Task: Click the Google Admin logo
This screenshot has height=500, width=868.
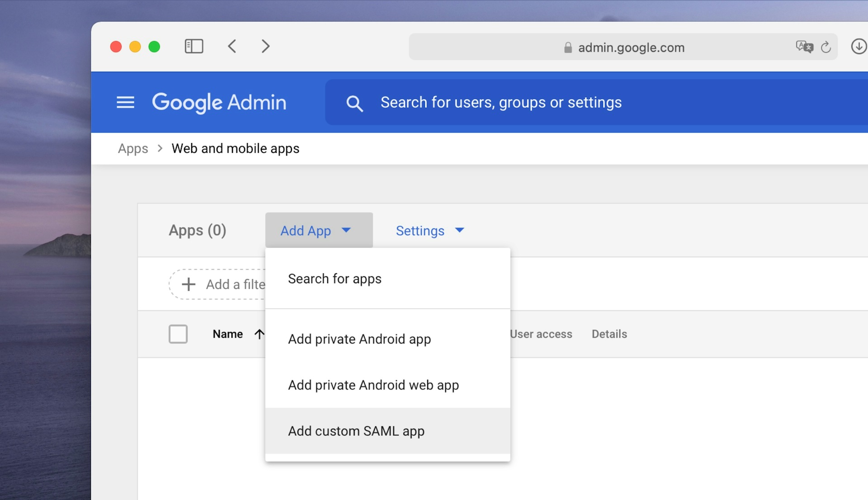Action: click(x=219, y=103)
